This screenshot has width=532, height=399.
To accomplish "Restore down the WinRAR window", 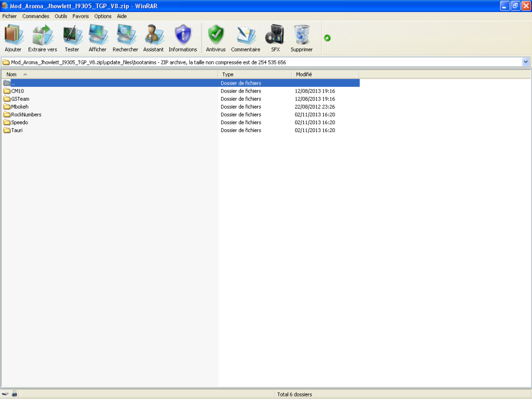I will click(516, 6).
